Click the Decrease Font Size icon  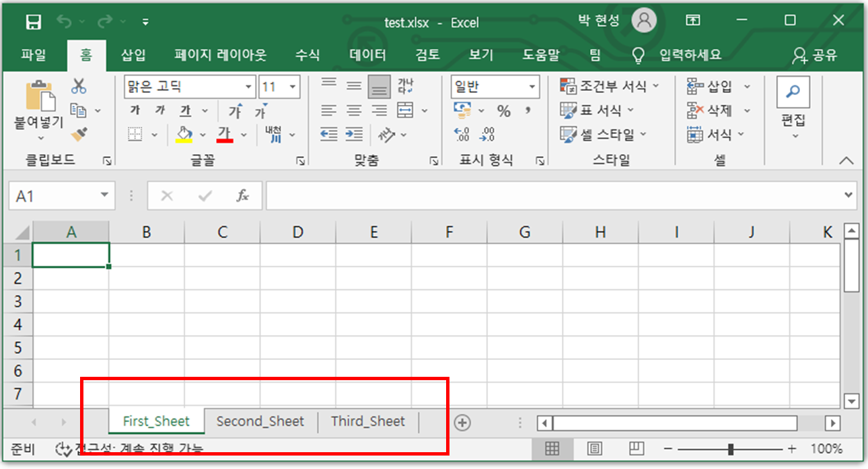coord(260,110)
